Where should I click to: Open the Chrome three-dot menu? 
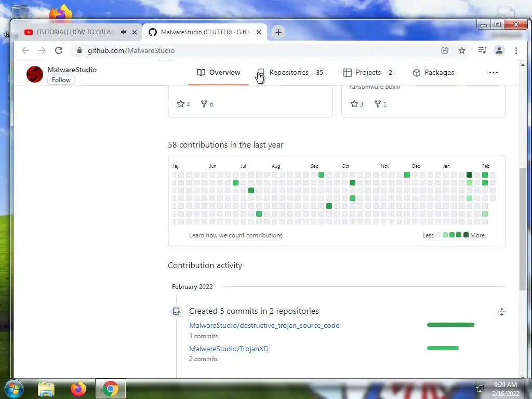[x=516, y=50]
